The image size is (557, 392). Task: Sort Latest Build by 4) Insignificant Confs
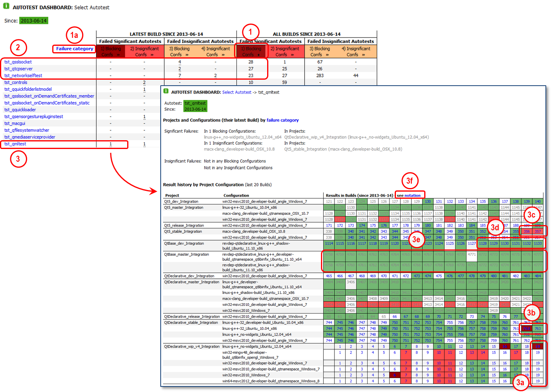[215, 51]
